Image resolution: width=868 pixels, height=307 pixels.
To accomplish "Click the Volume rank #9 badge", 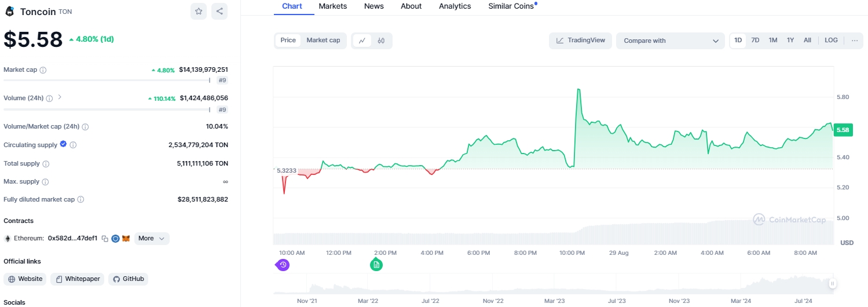I will pyautogui.click(x=222, y=109).
